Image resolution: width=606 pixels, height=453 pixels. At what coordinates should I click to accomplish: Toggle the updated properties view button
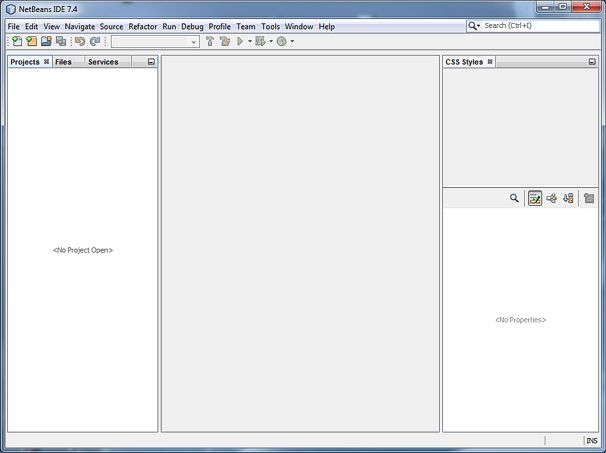pos(535,198)
